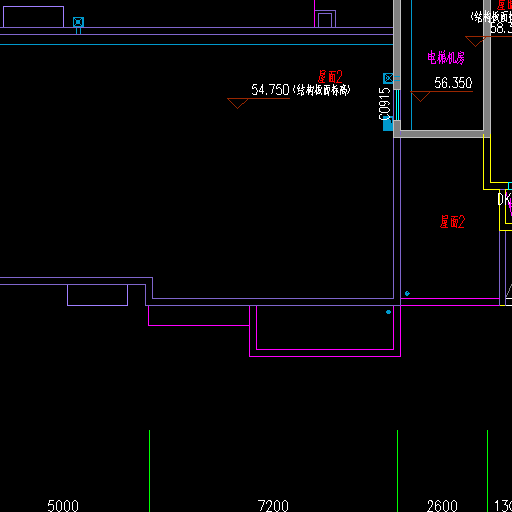Viewport: 512px width, 512px height.
Task: Click the elevation triangle under 54.750
Action: pyautogui.click(x=238, y=103)
